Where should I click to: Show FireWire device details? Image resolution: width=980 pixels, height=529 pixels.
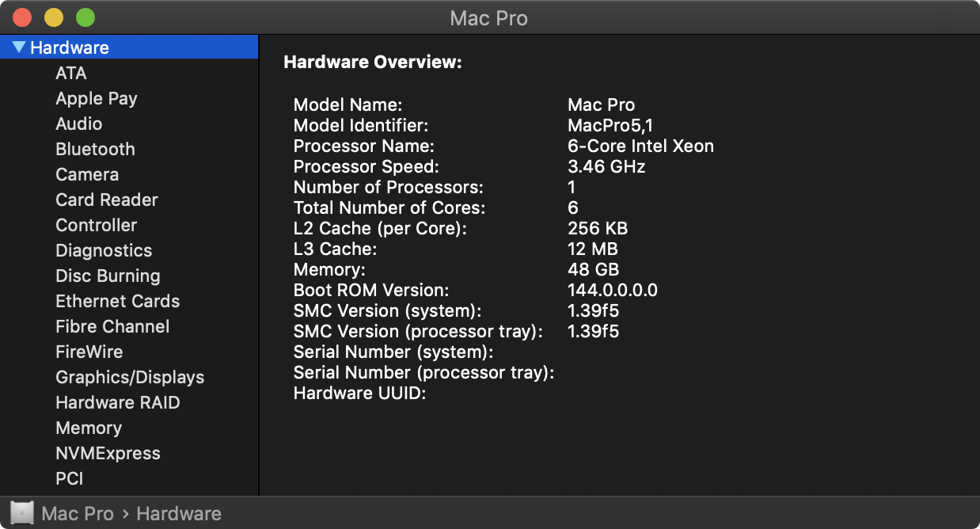(x=89, y=352)
